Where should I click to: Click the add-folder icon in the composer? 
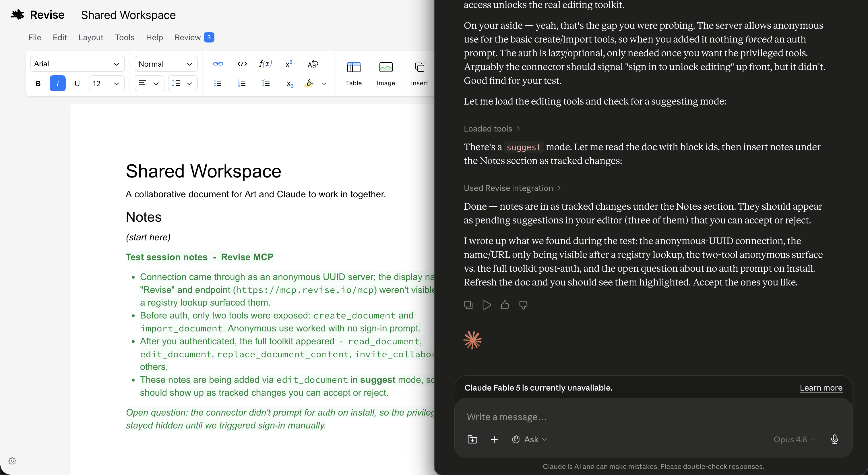(472, 439)
